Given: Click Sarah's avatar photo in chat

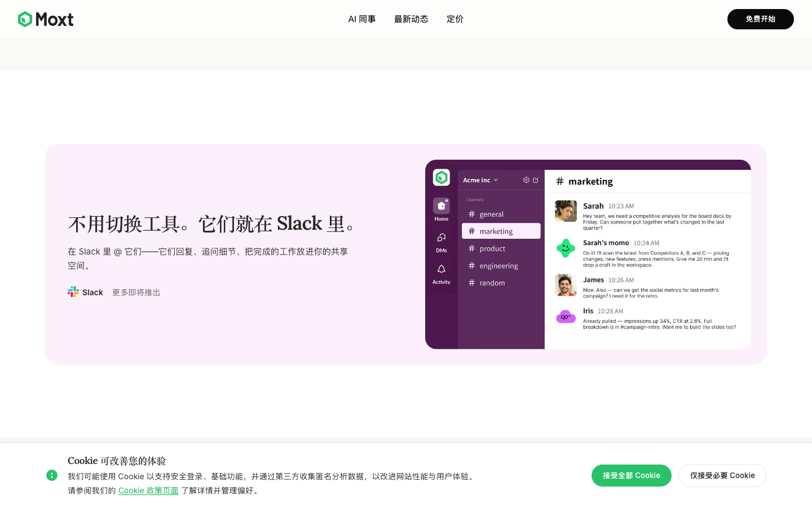Looking at the screenshot, I should [x=566, y=211].
